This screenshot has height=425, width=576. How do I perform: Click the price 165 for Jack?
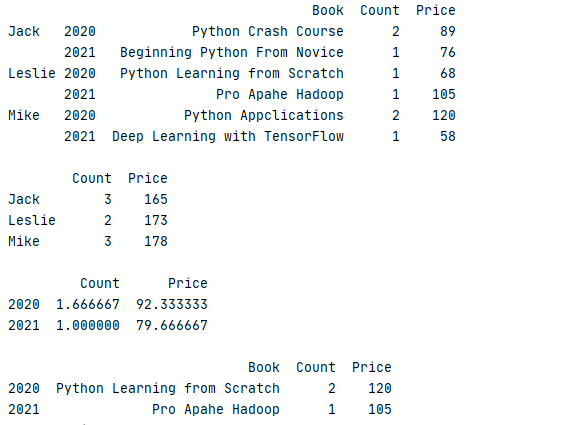[156, 199]
